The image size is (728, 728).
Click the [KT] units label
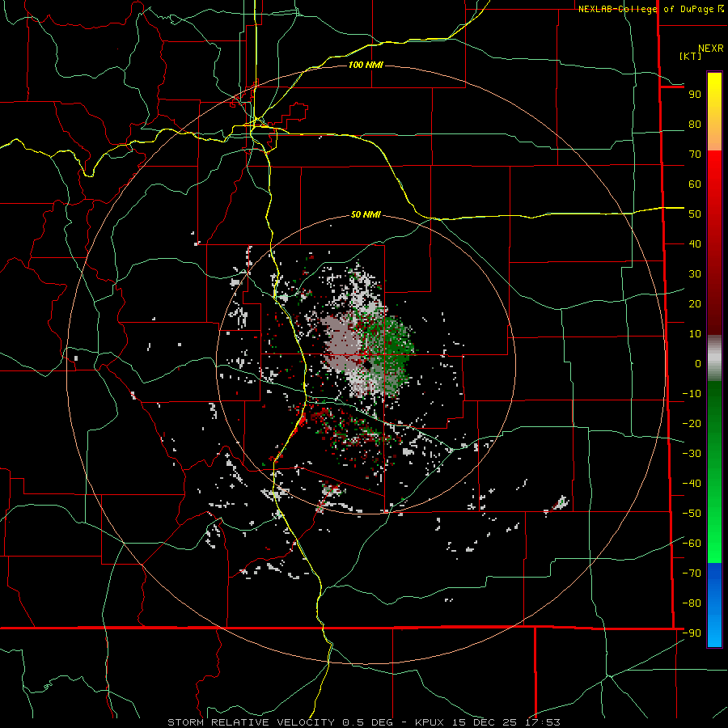coord(691,56)
